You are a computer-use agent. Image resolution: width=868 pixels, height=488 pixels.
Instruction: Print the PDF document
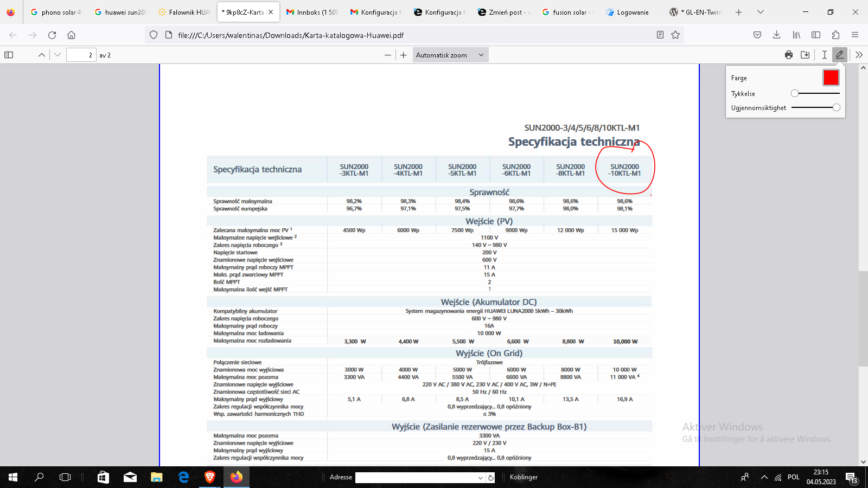[789, 55]
